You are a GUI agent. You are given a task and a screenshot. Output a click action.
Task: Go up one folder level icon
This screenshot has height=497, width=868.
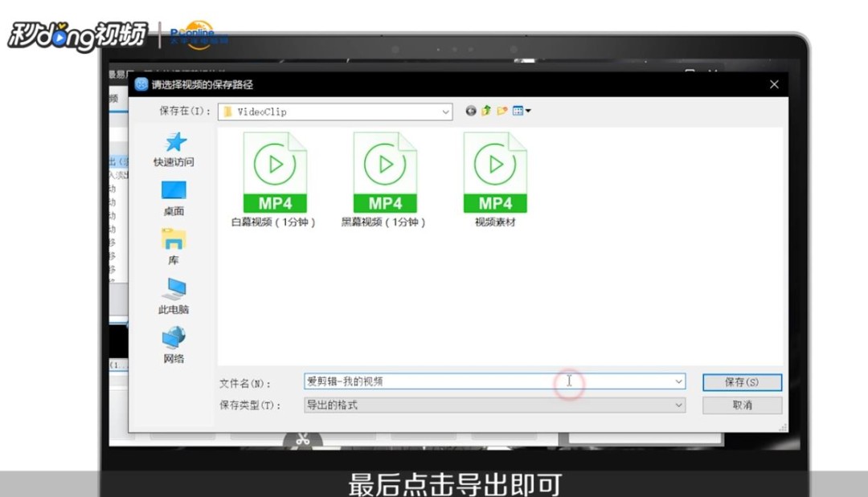486,111
